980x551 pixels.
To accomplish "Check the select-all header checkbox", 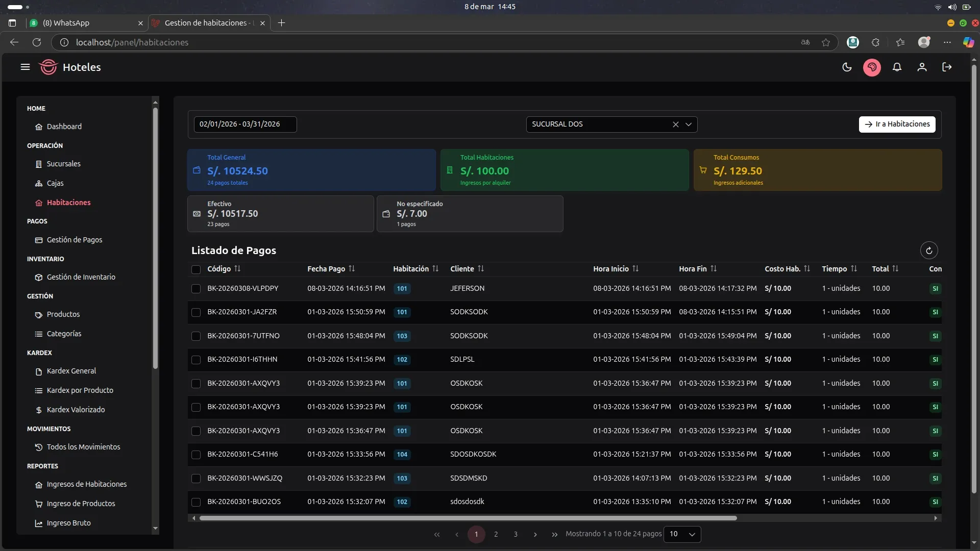I will point(196,269).
